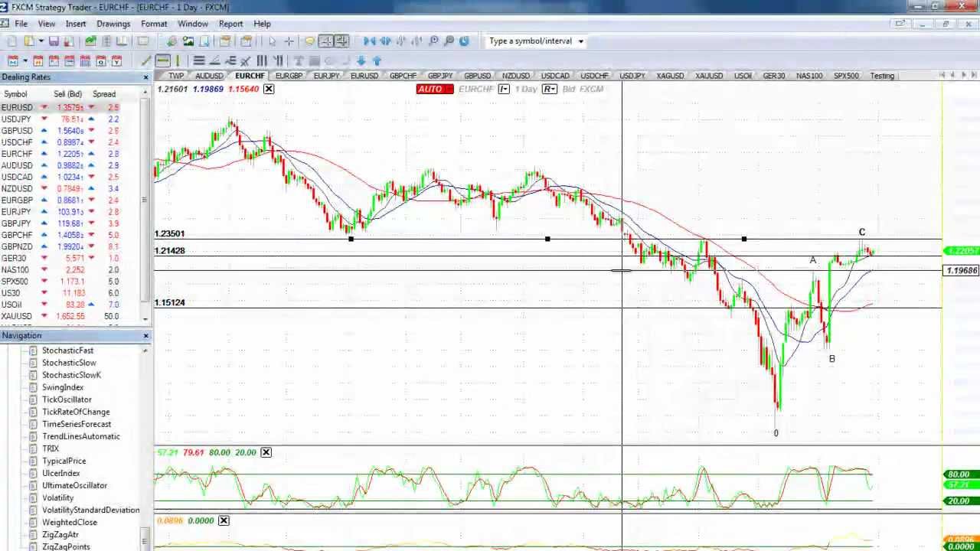The height and width of the screenshot is (551, 980).
Task: Click the Save icon in toolbar
Action: (54, 41)
